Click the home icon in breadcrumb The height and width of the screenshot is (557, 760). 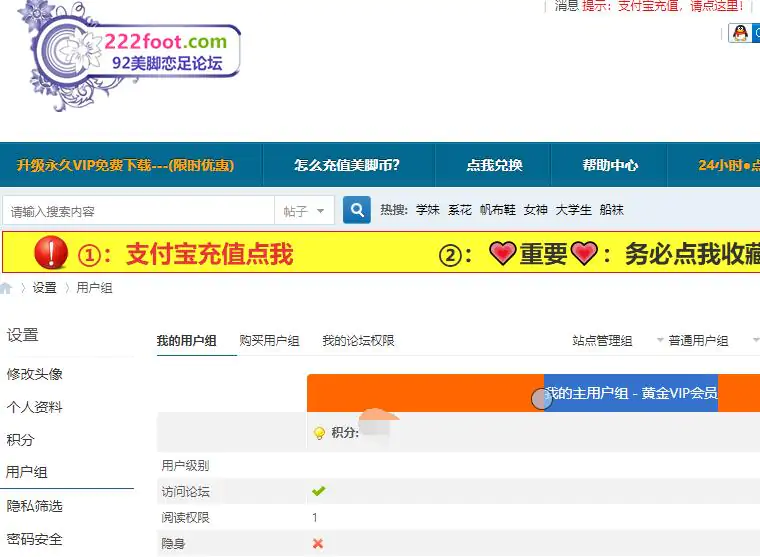[6, 288]
